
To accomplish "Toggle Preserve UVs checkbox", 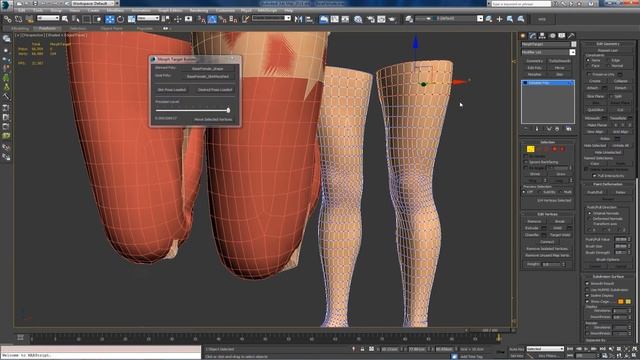I will [x=589, y=75].
